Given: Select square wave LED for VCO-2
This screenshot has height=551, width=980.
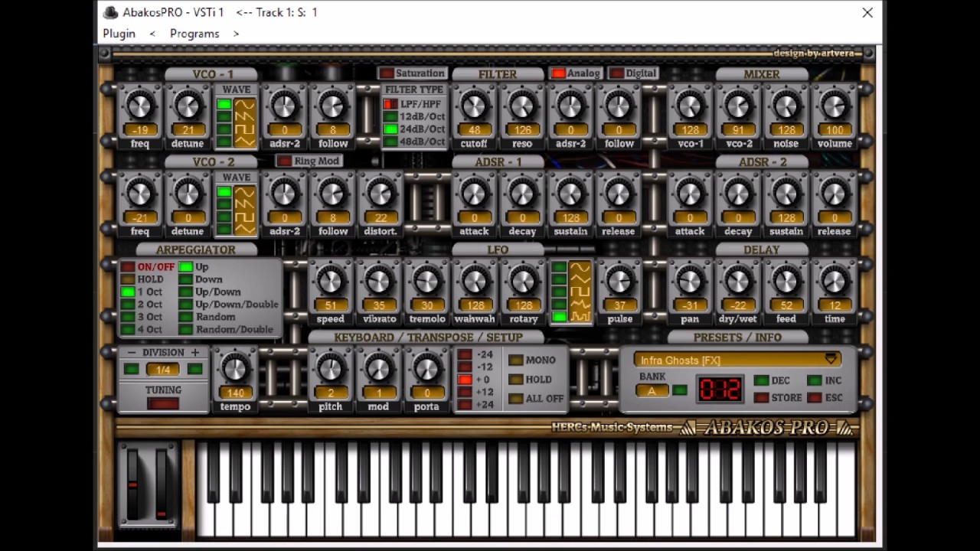Looking at the screenshot, I should tap(224, 217).
